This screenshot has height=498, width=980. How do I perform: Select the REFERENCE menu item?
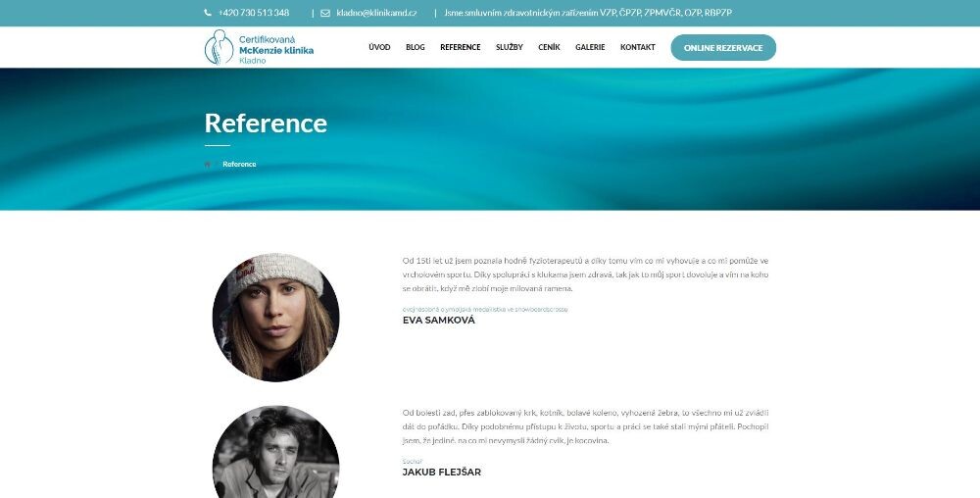[460, 47]
